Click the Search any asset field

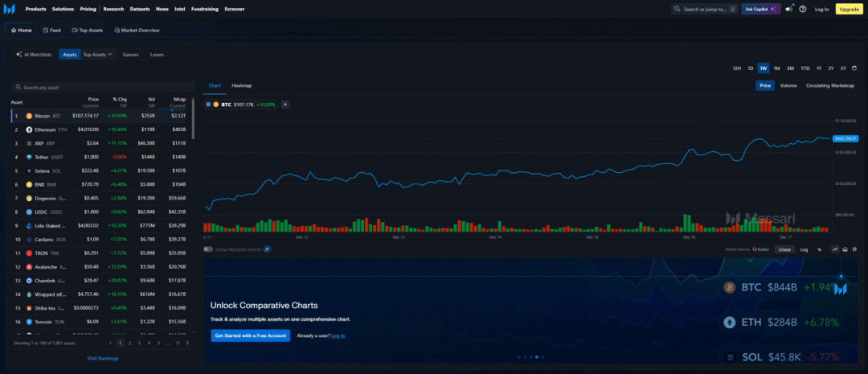coord(103,87)
